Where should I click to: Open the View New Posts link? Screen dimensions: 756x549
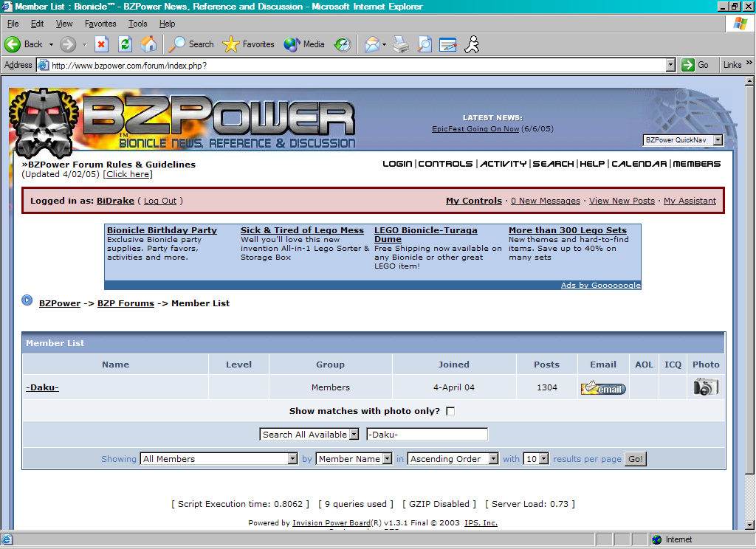[x=622, y=201]
